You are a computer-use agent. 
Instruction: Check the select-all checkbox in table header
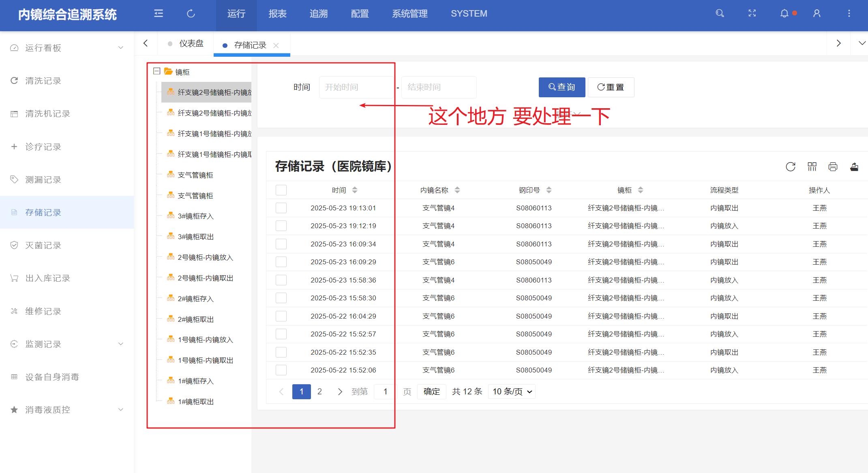(281, 190)
